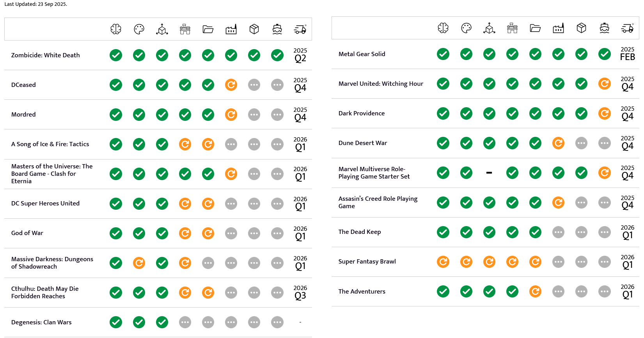
Task: Click the brain icon in the left table header
Action: tap(116, 29)
